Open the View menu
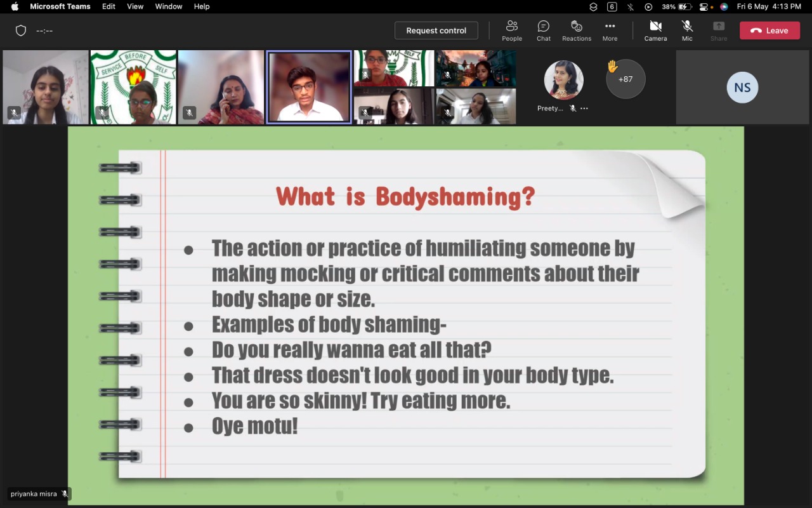This screenshot has height=508, width=812. pos(135,6)
